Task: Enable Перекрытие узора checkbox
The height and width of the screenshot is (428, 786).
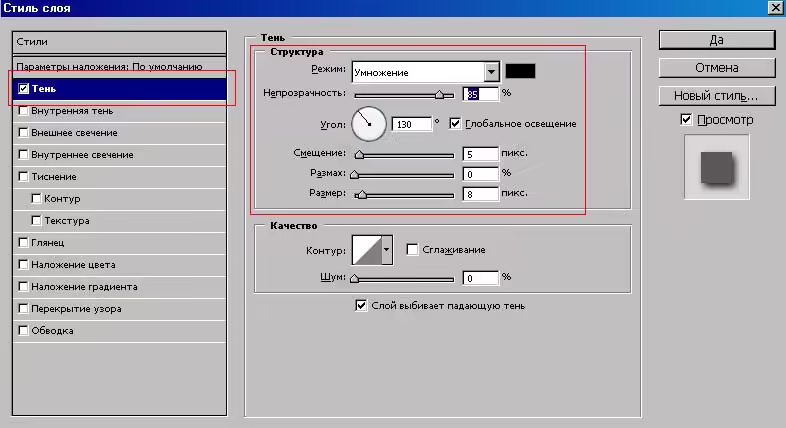Action: tap(23, 309)
